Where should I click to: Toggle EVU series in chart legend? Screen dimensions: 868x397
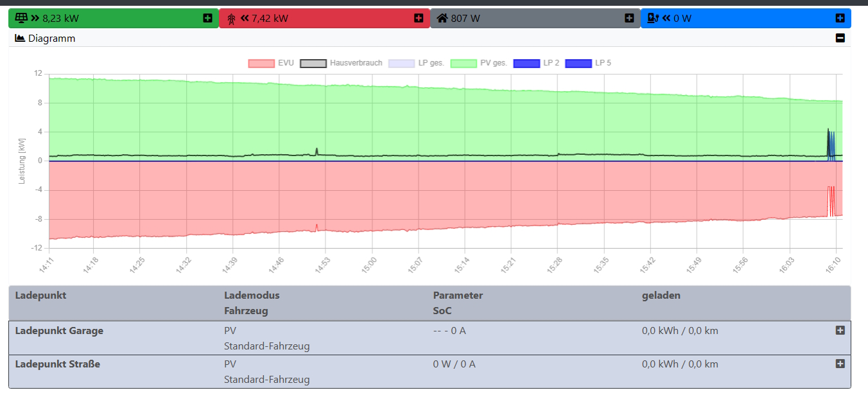point(271,63)
